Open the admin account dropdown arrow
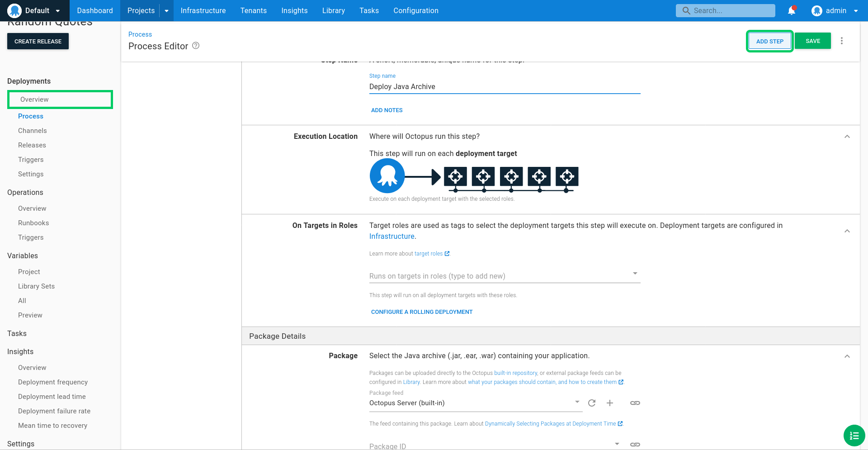This screenshot has width=868, height=450. (856, 11)
